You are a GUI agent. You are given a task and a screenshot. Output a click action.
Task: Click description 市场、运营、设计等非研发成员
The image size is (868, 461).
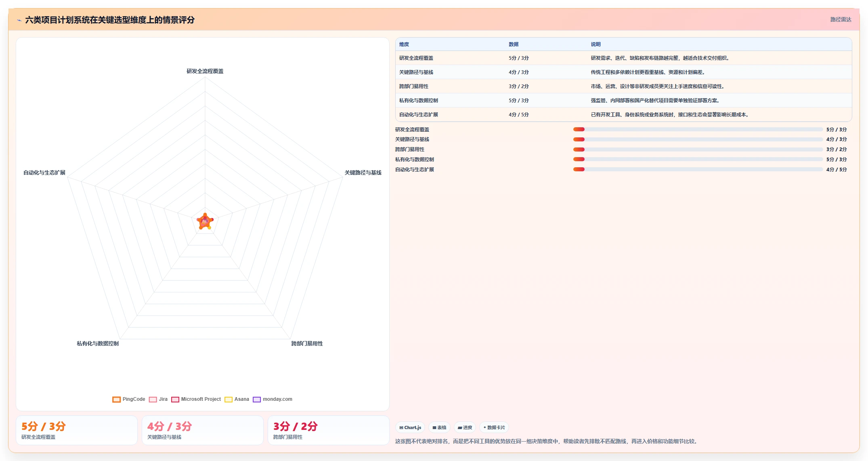657,86
